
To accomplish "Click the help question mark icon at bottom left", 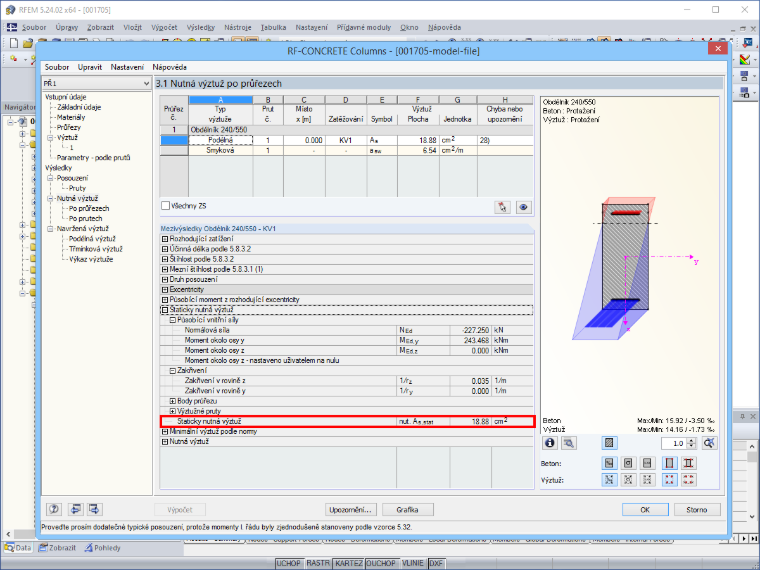I will (54, 509).
